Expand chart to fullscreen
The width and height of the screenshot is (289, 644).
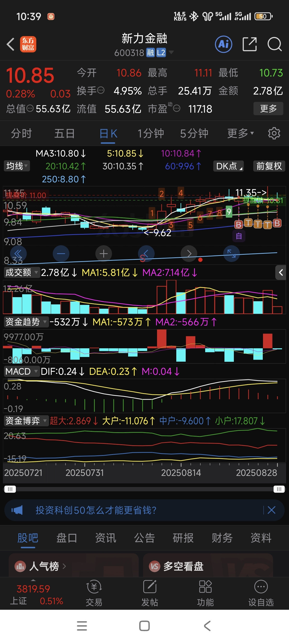232,254
